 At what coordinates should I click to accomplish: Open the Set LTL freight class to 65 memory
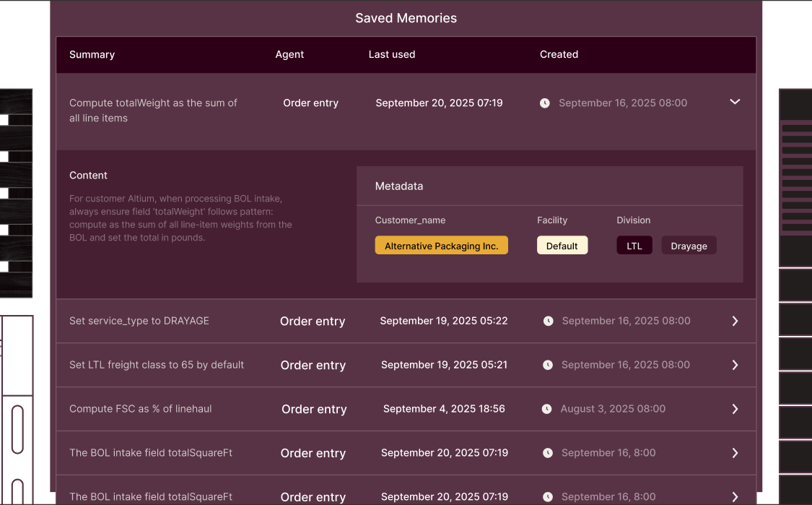[x=157, y=365]
